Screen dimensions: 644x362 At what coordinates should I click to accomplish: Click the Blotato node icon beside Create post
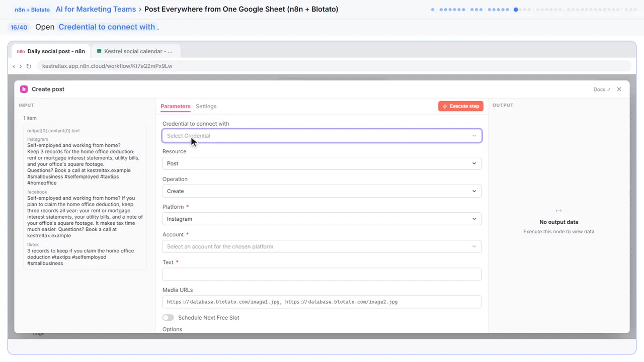24,89
